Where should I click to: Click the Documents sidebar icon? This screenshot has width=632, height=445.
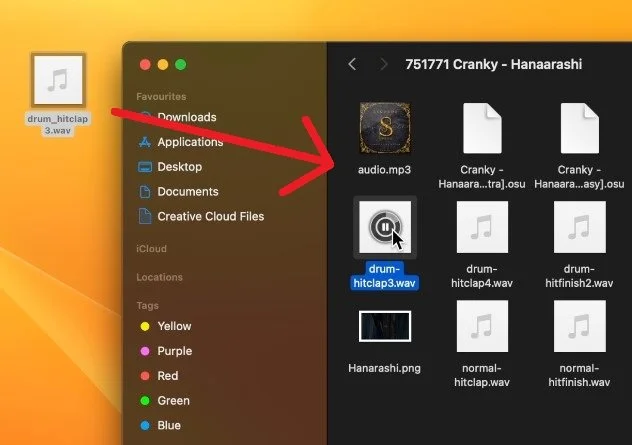tap(145, 191)
